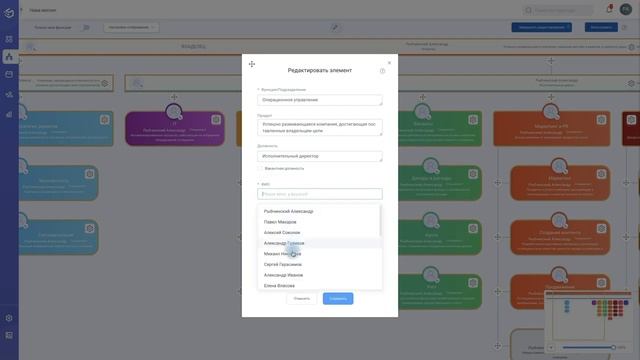Click the search magnifier icon in the header
Screen dimensions: 640x360
point(529,10)
